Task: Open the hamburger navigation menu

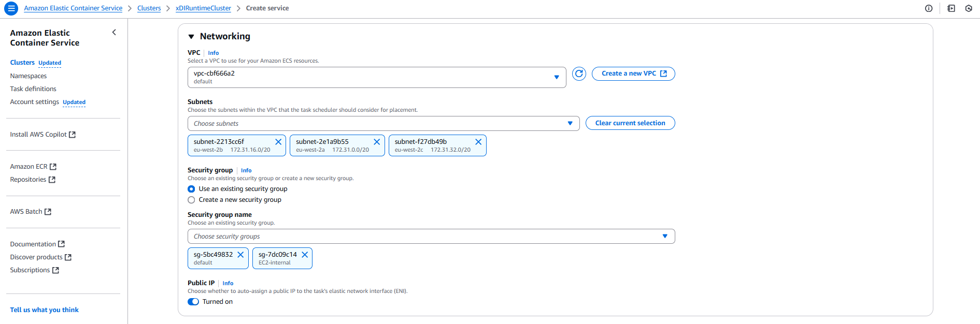Action: (x=11, y=8)
